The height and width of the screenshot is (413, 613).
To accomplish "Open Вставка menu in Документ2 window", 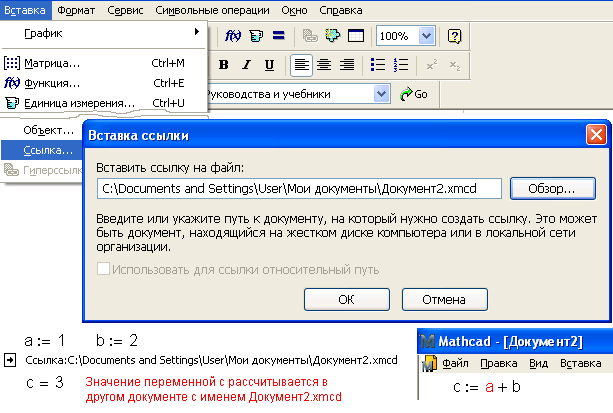I will 581,363.
